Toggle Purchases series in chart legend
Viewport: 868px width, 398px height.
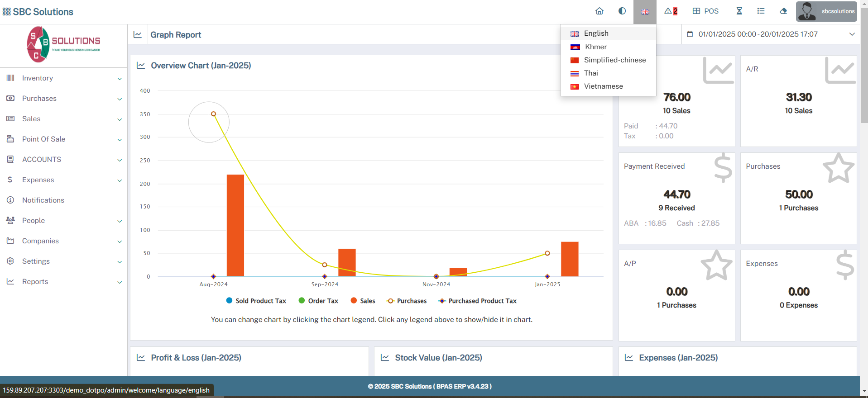407,301
